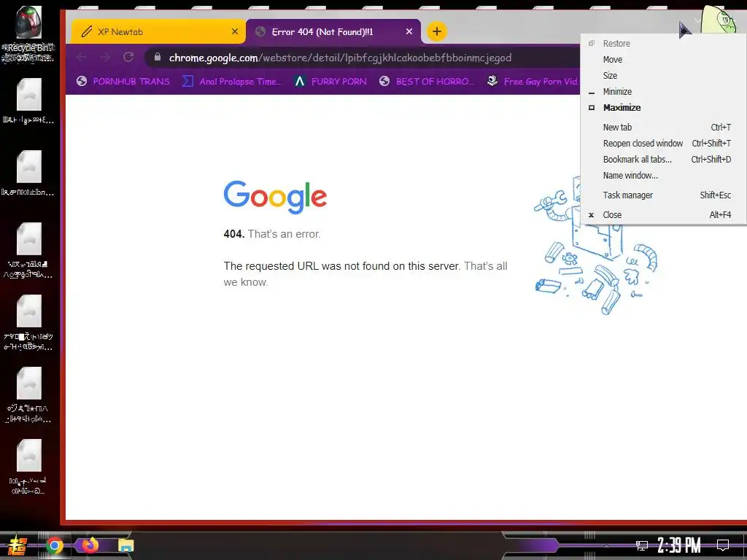Open File Explorer from the taskbar
Screen dimensions: 747x560
point(125,545)
